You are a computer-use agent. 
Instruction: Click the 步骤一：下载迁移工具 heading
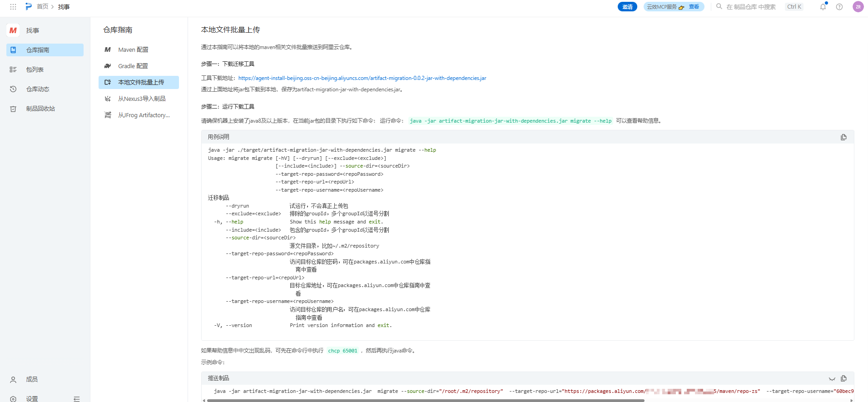click(228, 64)
